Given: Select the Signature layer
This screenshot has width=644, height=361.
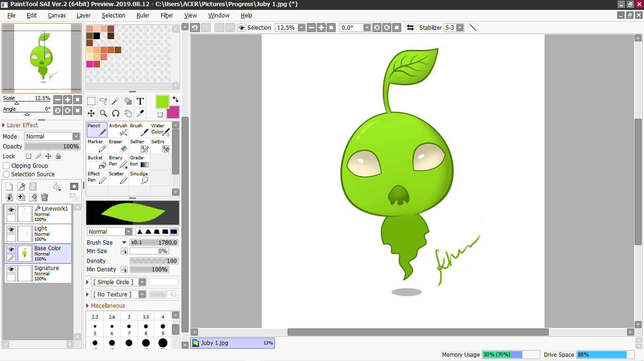Looking at the screenshot, I should pyautogui.click(x=38, y=273).
